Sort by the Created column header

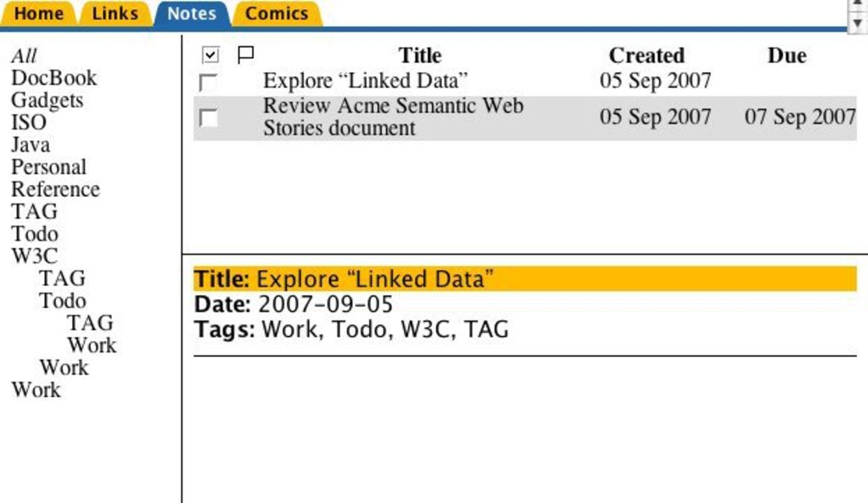click(647, 55)
